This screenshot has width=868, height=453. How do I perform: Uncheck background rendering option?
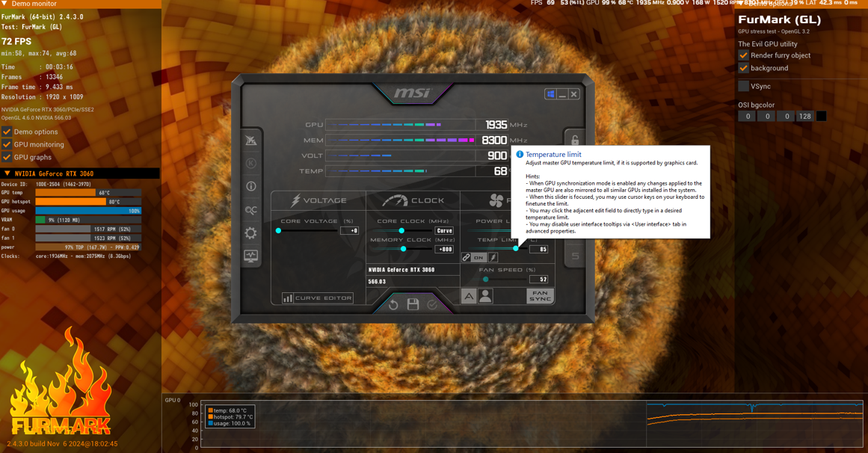coord(743,68)
